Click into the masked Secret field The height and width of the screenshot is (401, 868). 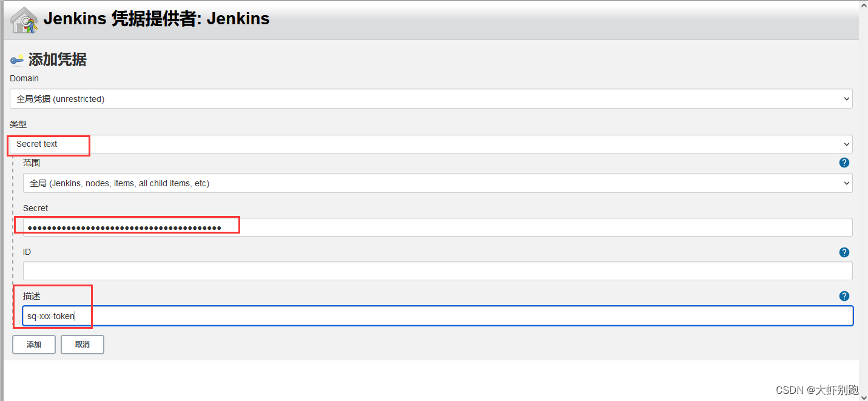point(437,227)
